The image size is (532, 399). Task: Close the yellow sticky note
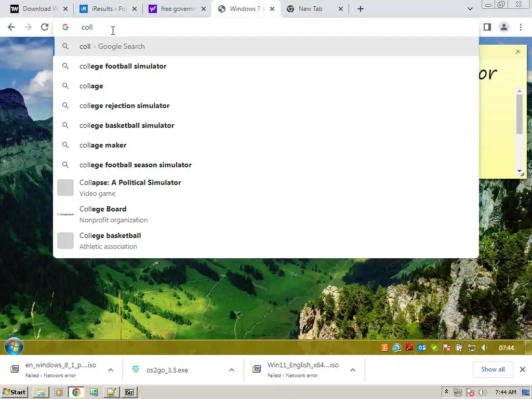pos(518,51)
